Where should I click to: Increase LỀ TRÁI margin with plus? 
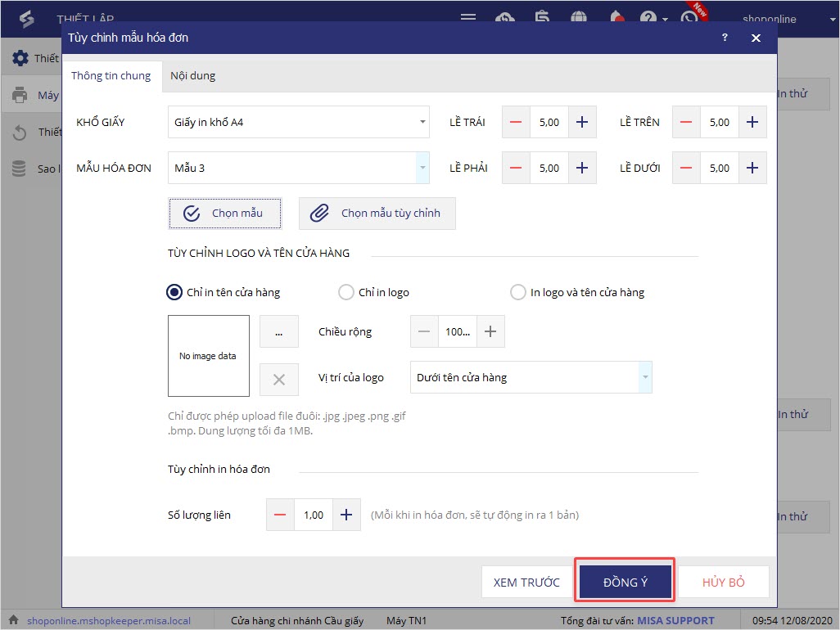(582, 122)
